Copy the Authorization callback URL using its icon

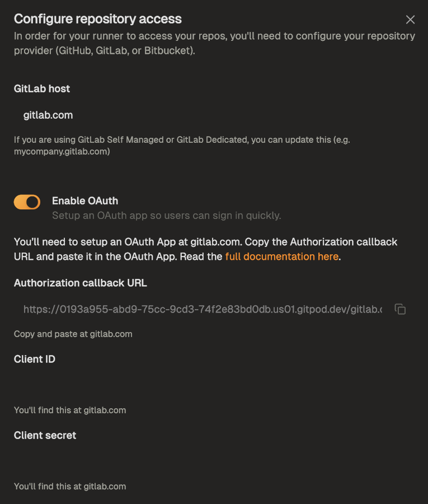click(400, 309)
